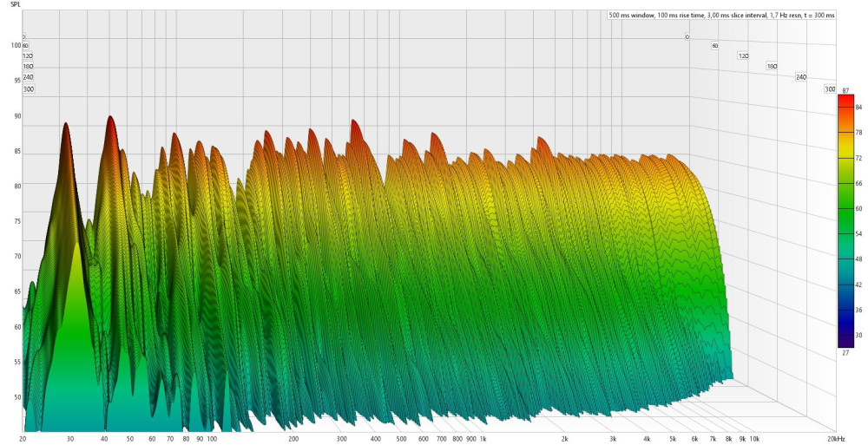Click the 100 dB label on SPL axis

click(x=16, y=45)
